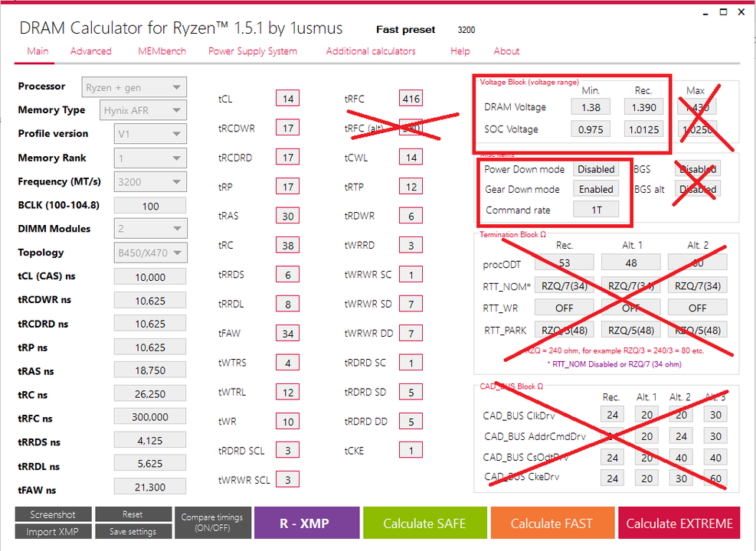Viewport: 756px width, 551px height.
Task: Click the Power Down mode Disabled value
Action: pyautogui.click(x=596, y=169)
